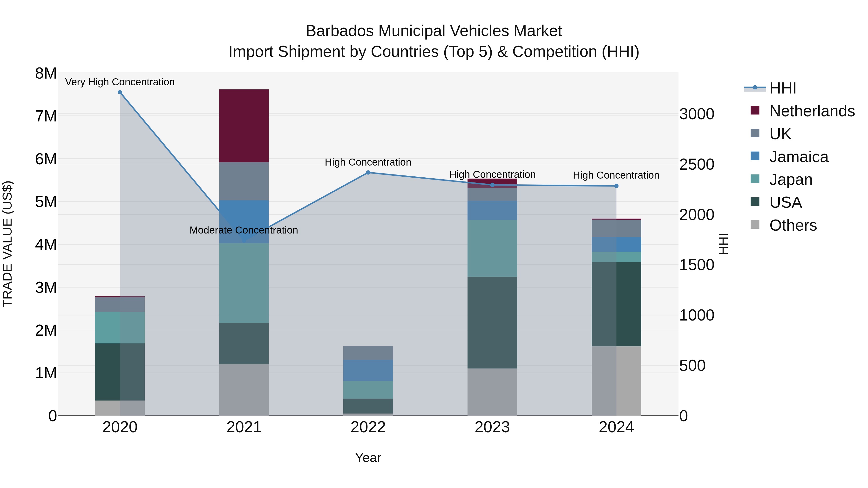Click the USA segment of 2023 bar

pyautogui.click(x=492, y=323)
